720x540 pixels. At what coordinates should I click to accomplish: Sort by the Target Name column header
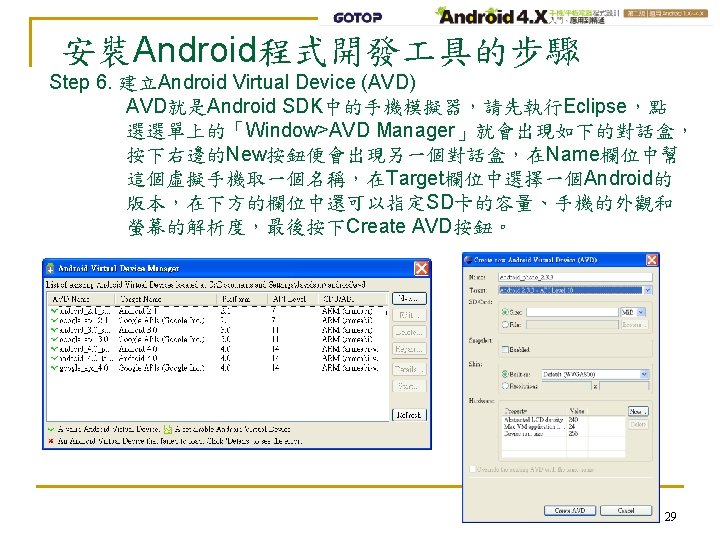point(165,299)
